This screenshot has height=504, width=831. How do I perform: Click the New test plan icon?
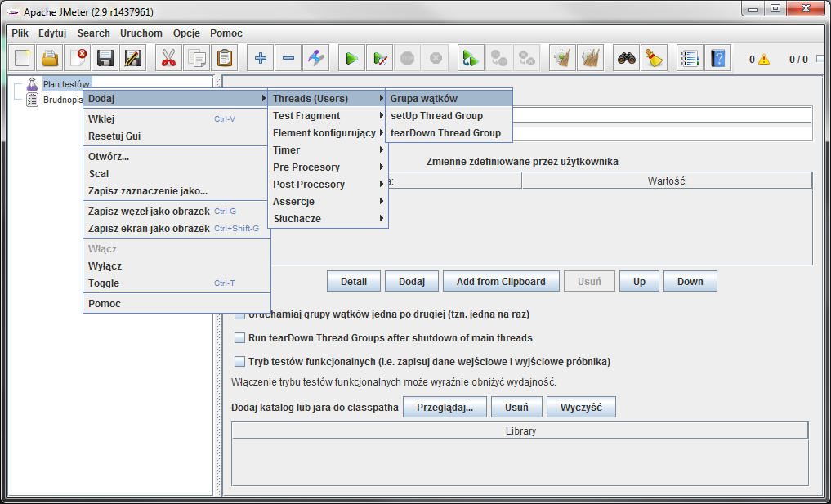tap(22, 58)
